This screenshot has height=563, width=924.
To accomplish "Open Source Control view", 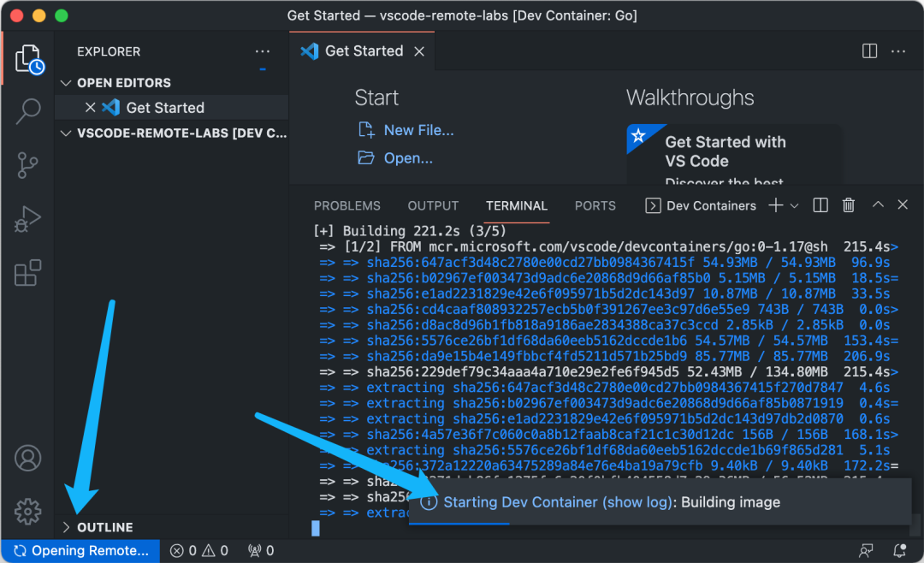I will tap(27, 165).
